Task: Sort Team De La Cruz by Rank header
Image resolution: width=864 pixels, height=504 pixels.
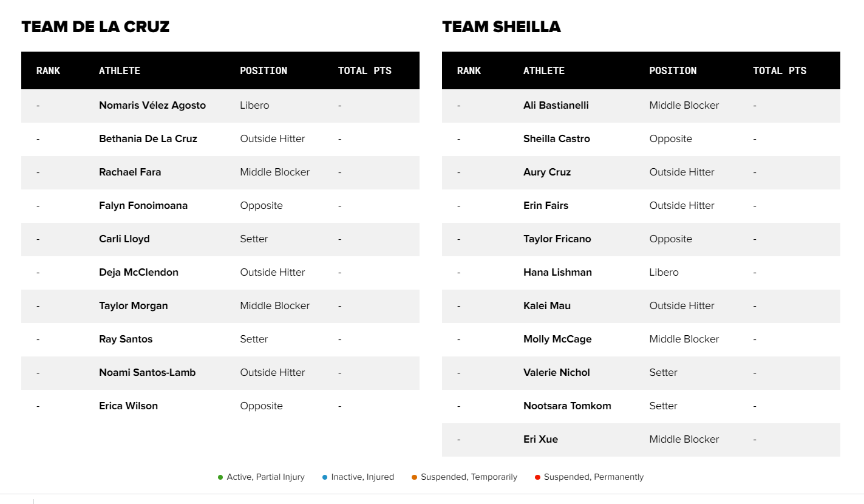Action: tap(48, 70)
